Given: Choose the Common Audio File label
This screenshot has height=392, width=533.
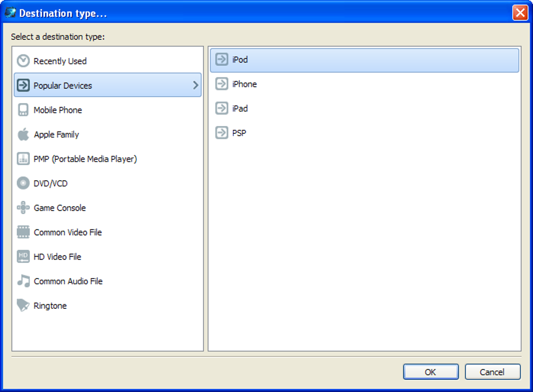Looking at the screenshot, I should click(68, 282).
